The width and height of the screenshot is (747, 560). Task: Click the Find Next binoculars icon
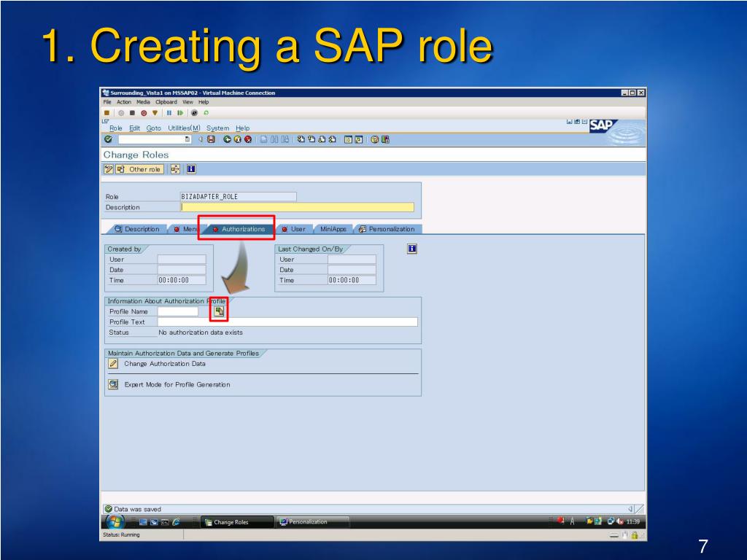point(285,139)
